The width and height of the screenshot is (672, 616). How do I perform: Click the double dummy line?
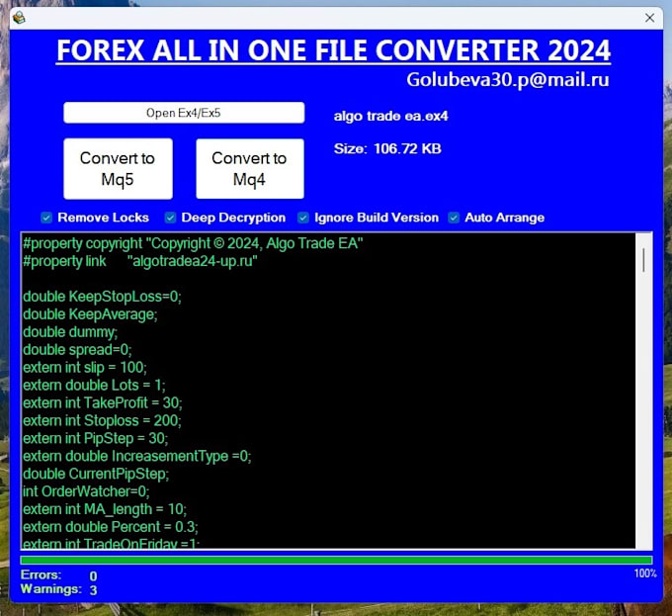pyautogui.click(x=70, y=332)
